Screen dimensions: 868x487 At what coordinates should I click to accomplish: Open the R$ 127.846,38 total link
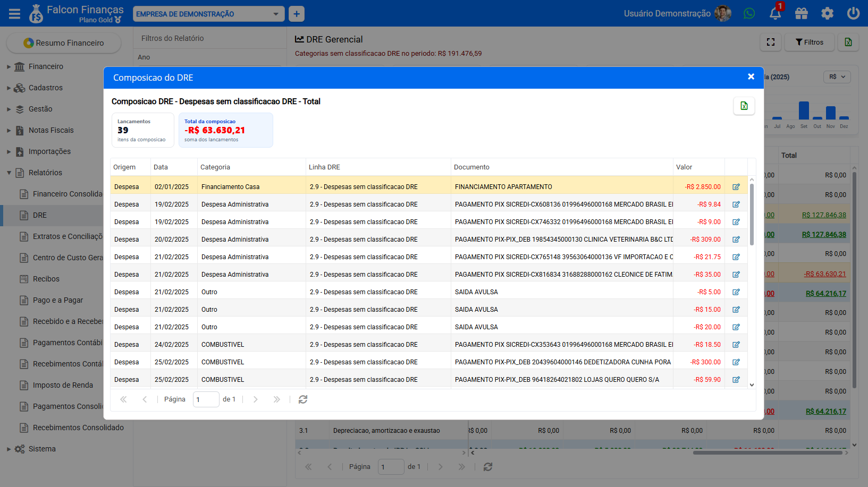coord(824,215)
